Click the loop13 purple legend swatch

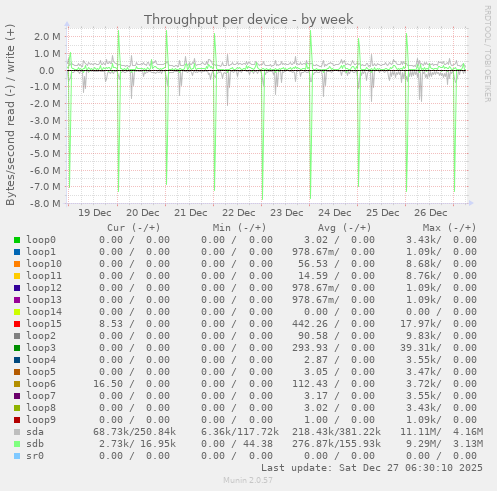click(17, 300)
